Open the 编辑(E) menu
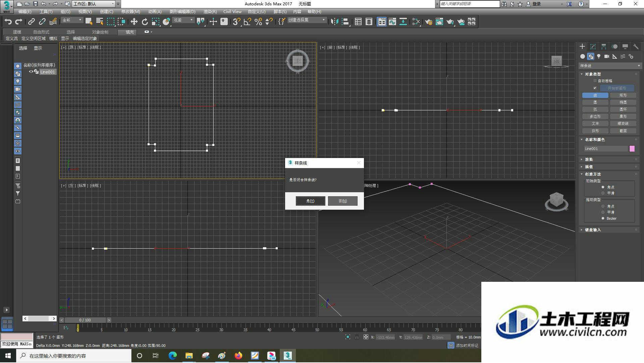This screenshot has height=363, width=644. pos(25,12)
